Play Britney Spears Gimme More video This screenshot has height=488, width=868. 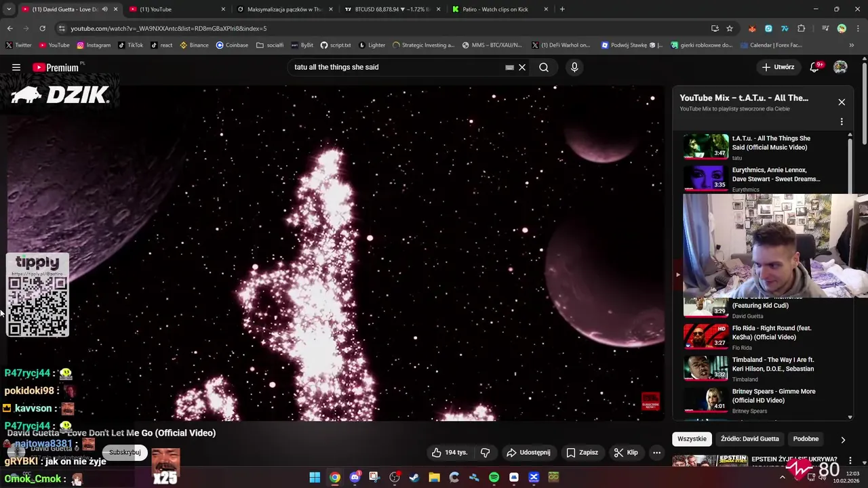765,400
